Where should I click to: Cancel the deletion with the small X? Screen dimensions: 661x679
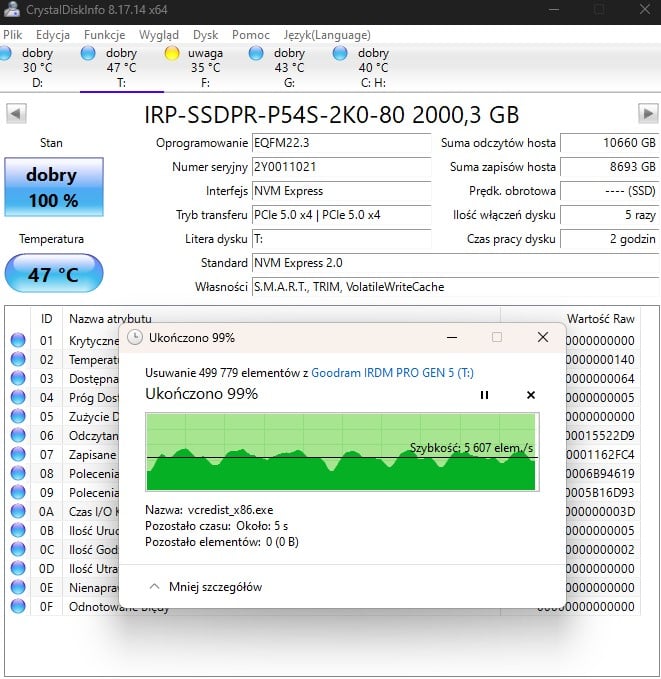pos(531,395)
